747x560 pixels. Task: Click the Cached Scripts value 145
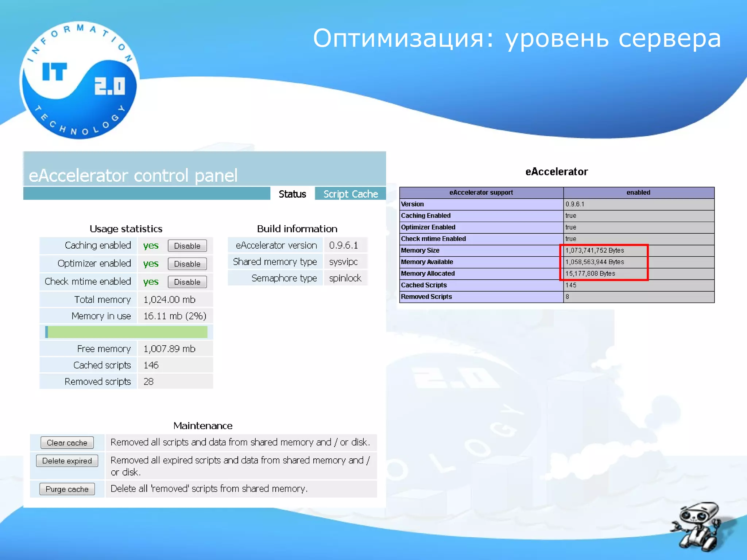pyautogui.click(x=571, y=285)
